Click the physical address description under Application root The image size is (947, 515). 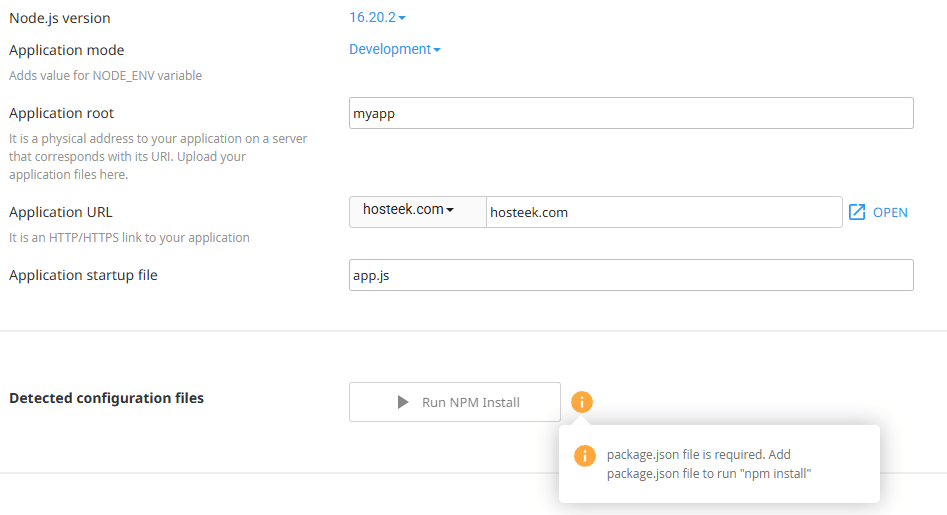tap(158, 156)
